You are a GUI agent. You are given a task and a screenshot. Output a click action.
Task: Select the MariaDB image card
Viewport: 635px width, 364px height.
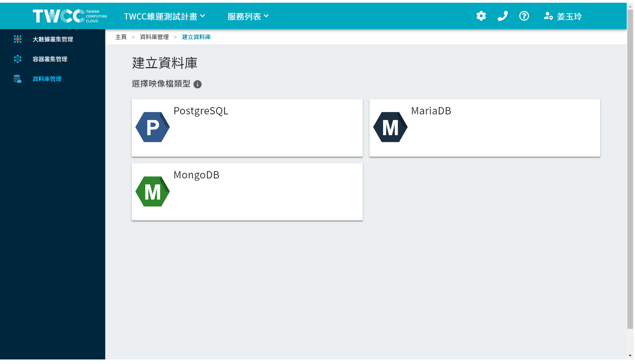(x=485, y=128)
